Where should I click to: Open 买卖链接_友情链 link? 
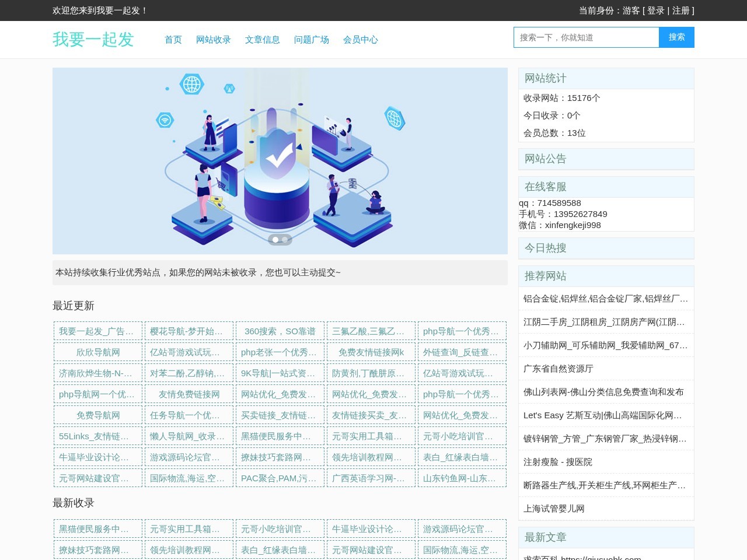coord(280,415)
